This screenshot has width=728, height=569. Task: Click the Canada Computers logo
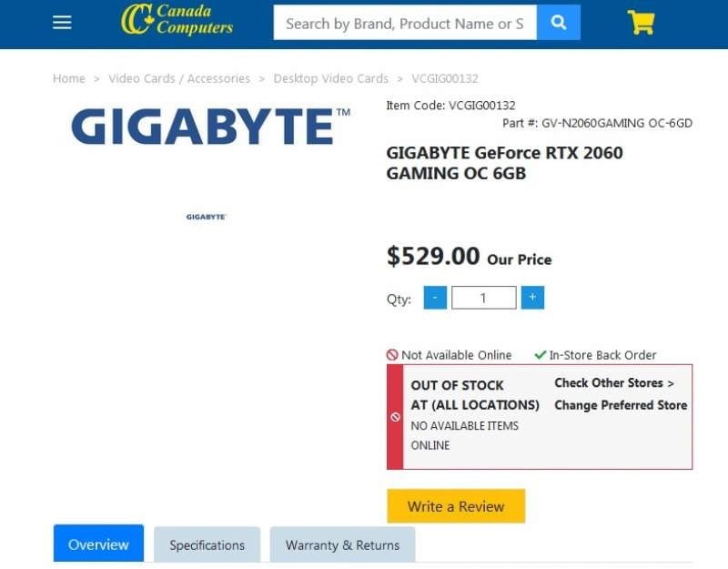177,19
